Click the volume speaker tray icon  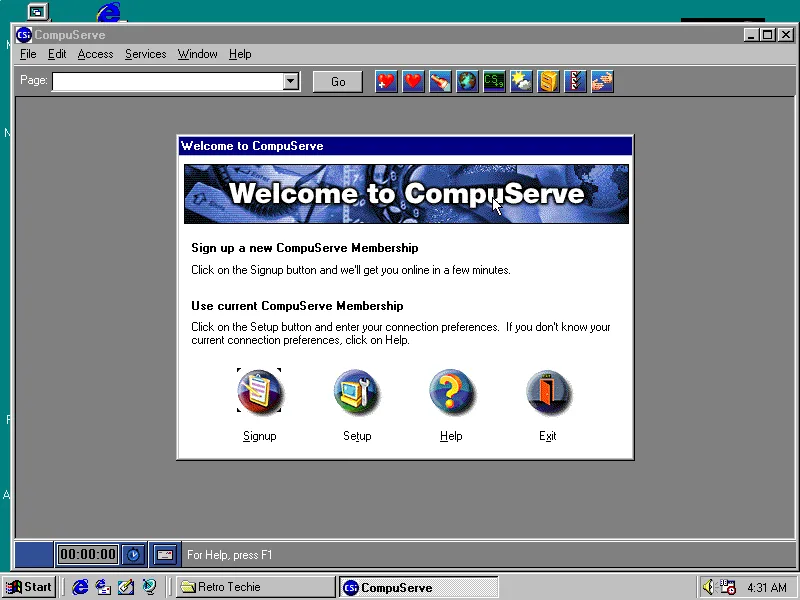click(708, 587)
